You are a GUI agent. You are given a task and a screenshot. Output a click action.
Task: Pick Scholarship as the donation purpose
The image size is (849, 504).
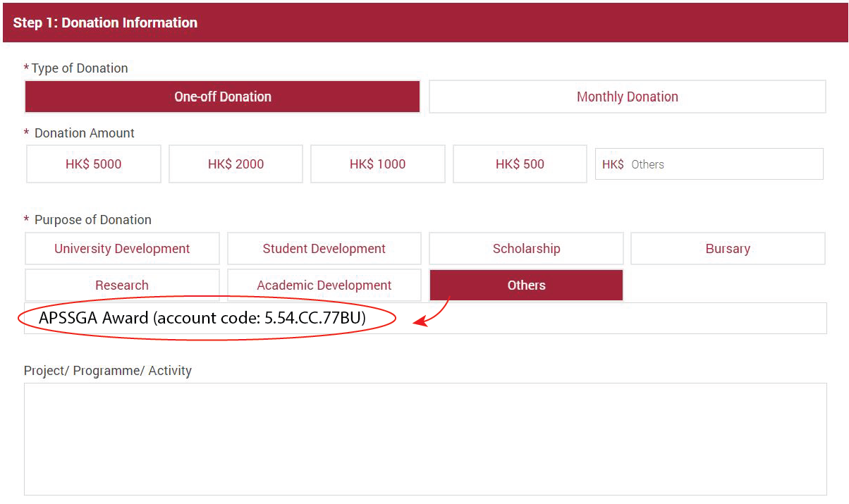click(526, 248)
